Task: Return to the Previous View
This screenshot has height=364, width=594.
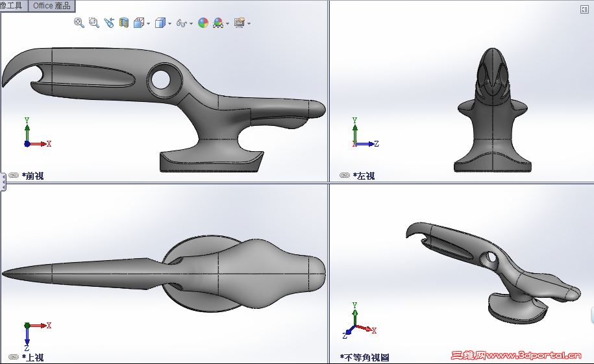Action: (109, 23)
